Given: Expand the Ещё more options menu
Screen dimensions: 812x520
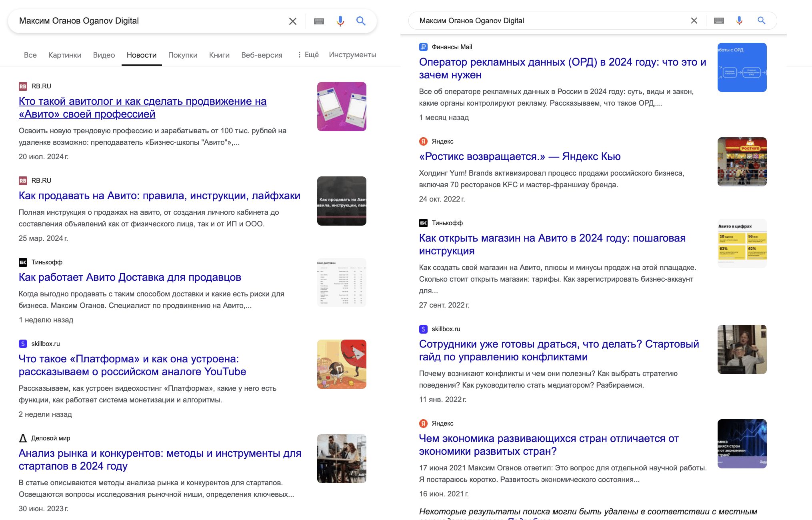Looking at the screenshot, I should 308,55.
